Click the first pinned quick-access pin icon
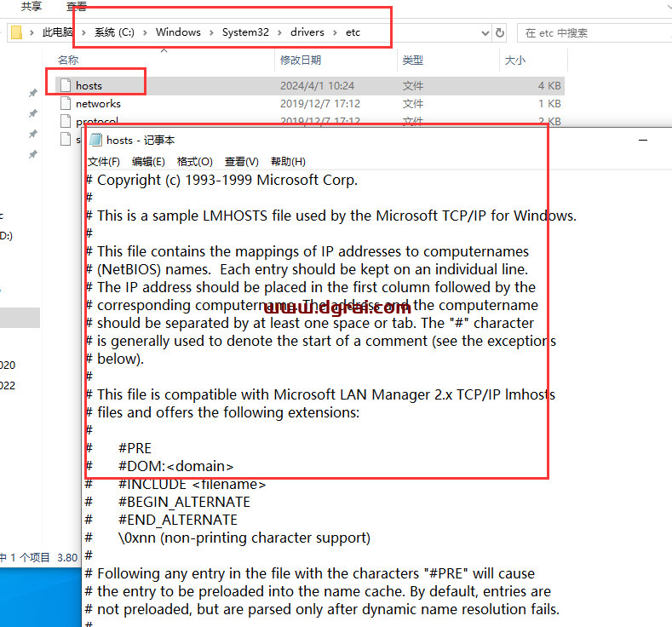672x627 pixels. pos(33,93)
